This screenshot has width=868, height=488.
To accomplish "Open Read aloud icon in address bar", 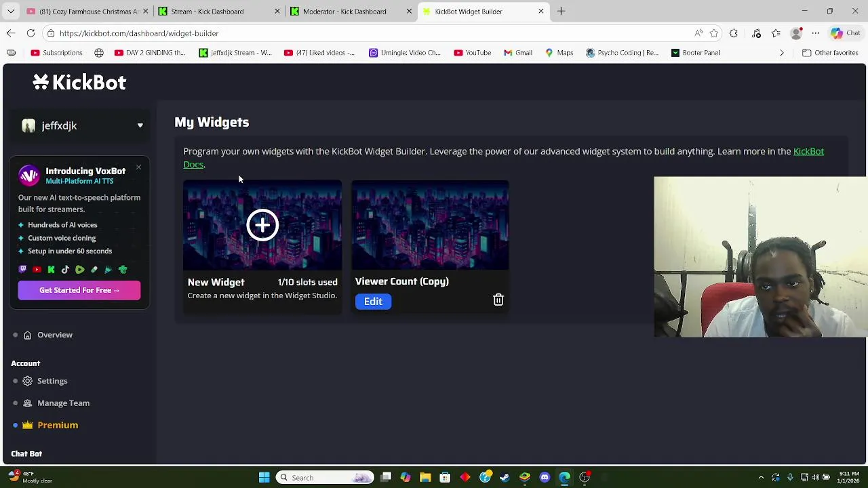I will point(698,33).
